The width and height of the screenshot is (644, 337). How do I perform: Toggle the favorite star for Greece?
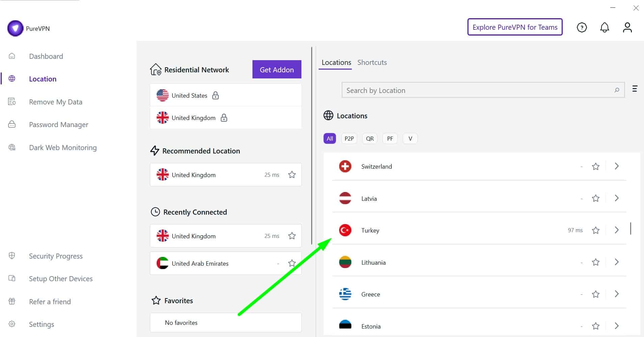click(x=596, y=294)
